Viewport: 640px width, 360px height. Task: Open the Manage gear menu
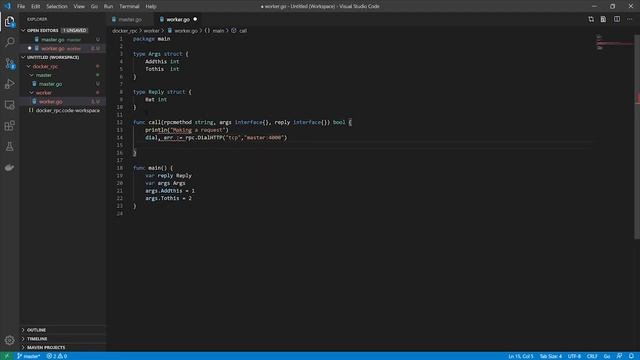(x=9, y=340)
